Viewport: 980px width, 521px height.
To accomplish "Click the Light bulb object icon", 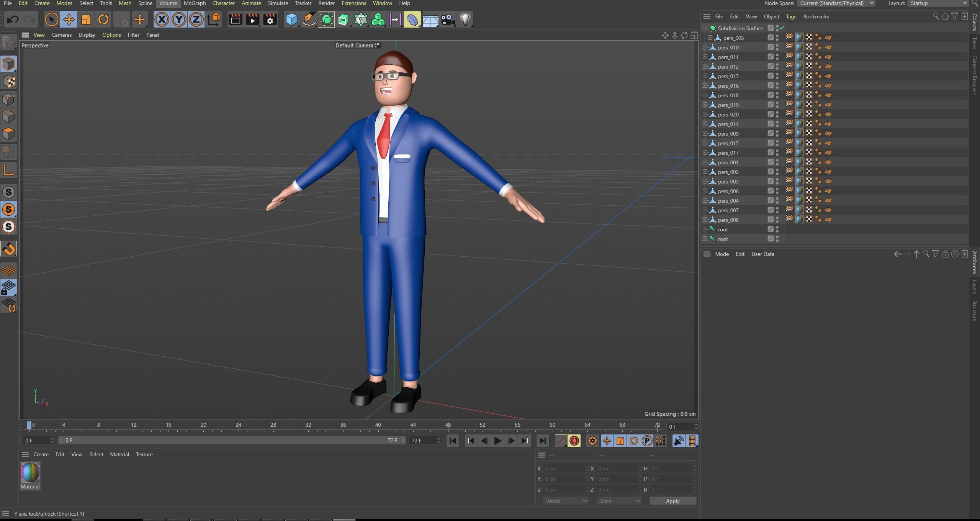I will (x=465, y=20).
